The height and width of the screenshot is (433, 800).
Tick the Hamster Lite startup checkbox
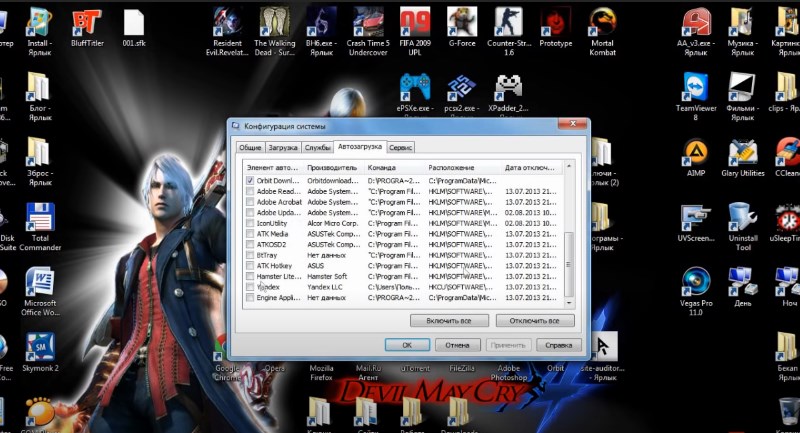[x=249, y=276]
